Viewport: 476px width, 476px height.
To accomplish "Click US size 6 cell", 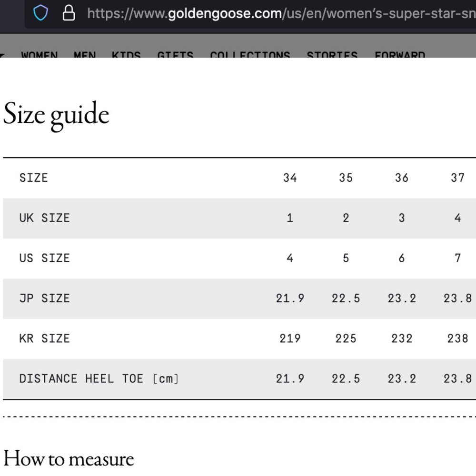I will coord(402,258).
